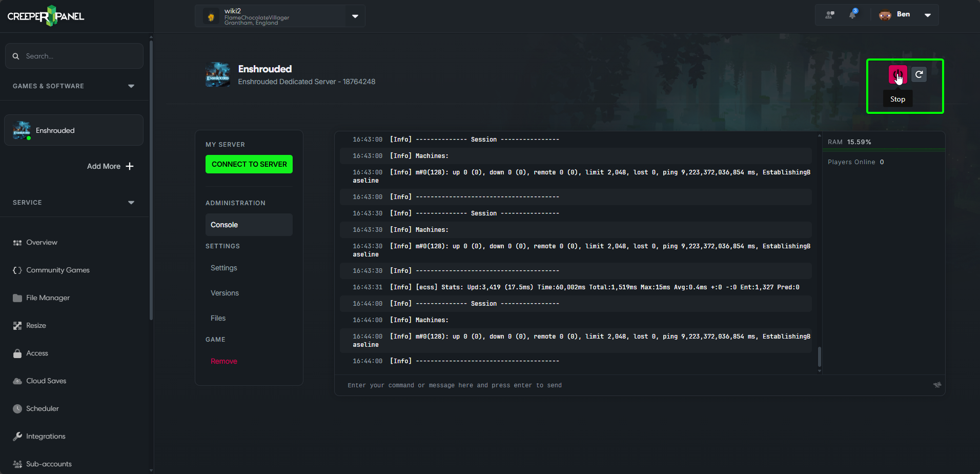Click the 16:44:00 Machines: log line
This screenshot has width=980, height=474.
[576, 320]
